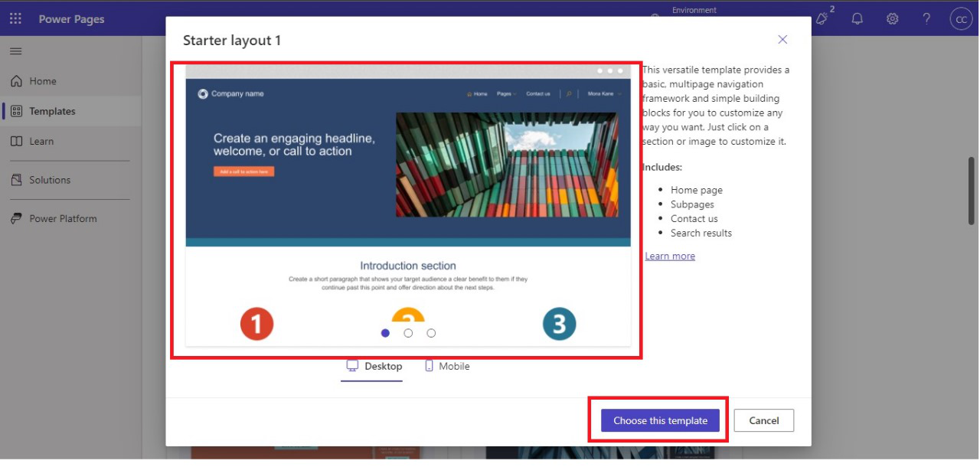Click the Copilot icon with badge

(823, 18)
